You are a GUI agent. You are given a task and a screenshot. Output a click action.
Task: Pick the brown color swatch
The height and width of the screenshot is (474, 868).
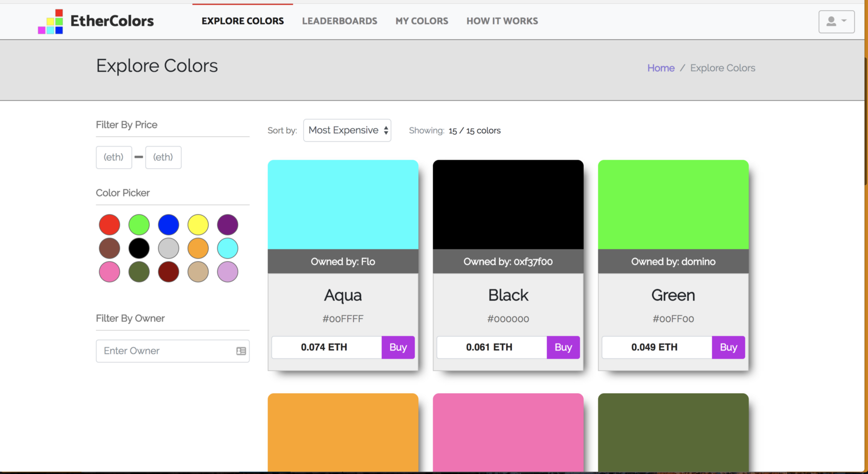point(110,249)
